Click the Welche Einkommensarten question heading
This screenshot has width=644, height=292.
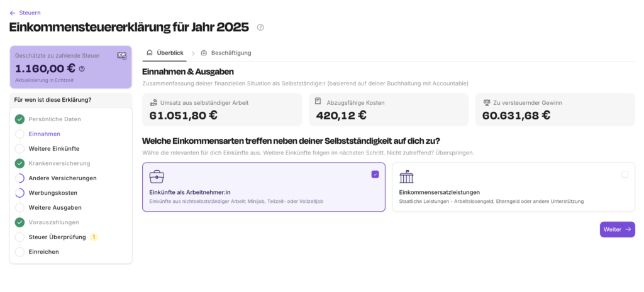[291, 141]
